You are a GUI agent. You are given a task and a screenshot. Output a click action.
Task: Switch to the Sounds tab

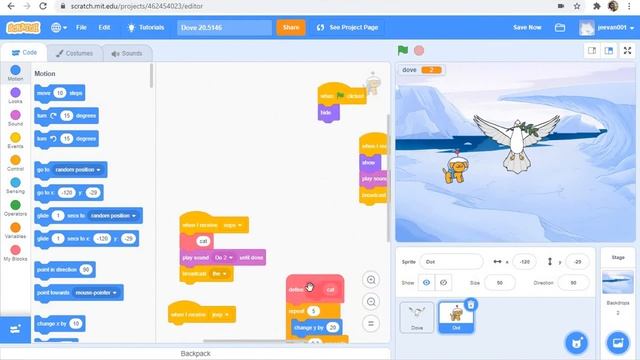pos(127,53)
